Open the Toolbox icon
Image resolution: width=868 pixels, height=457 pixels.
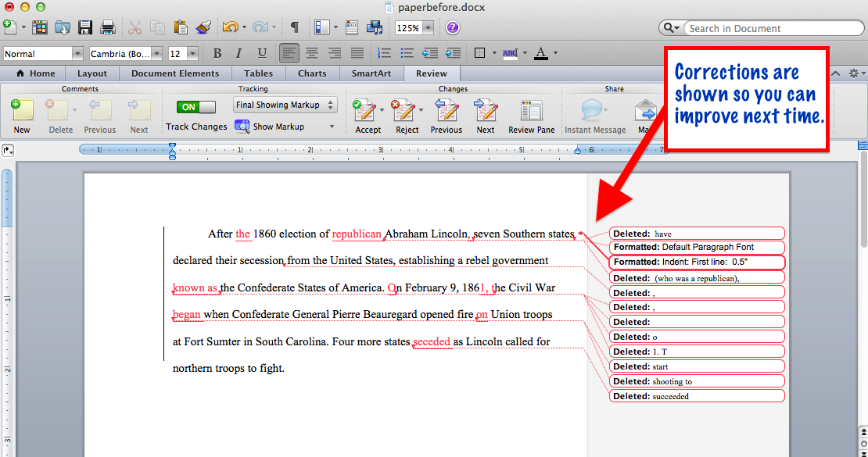[352, 27]
